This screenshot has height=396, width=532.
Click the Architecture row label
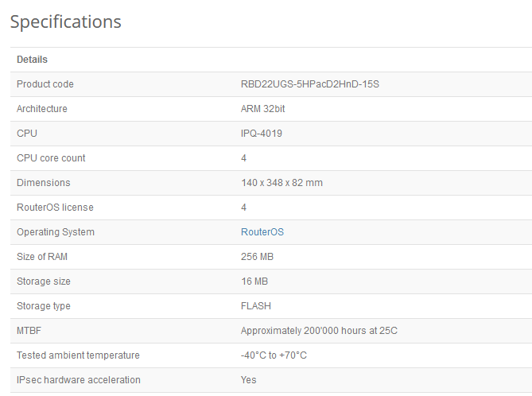coord(42,109)
